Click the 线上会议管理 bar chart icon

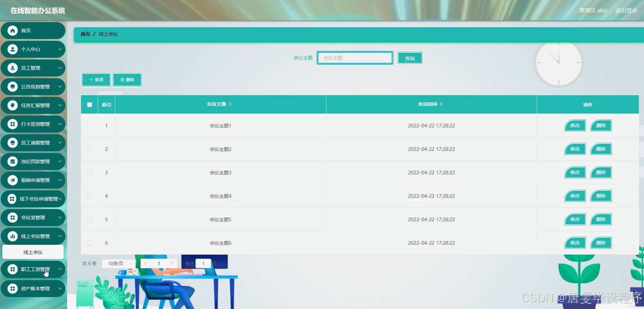13,236
